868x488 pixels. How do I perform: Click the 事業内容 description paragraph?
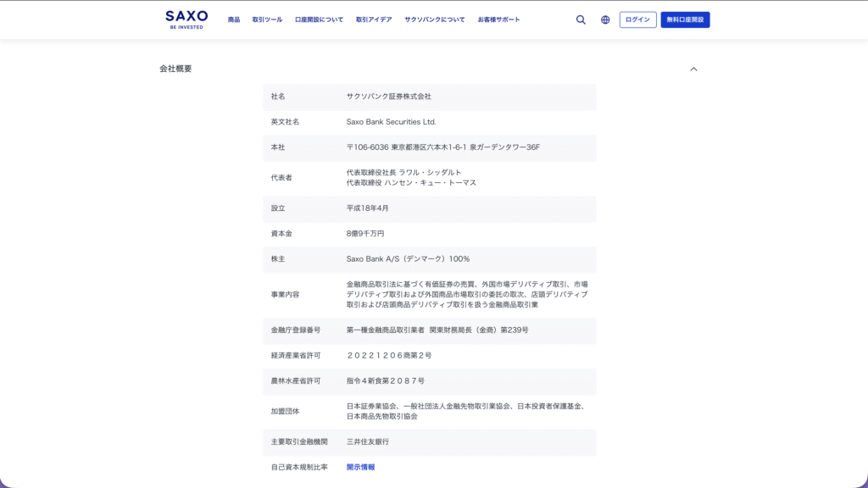467,294
